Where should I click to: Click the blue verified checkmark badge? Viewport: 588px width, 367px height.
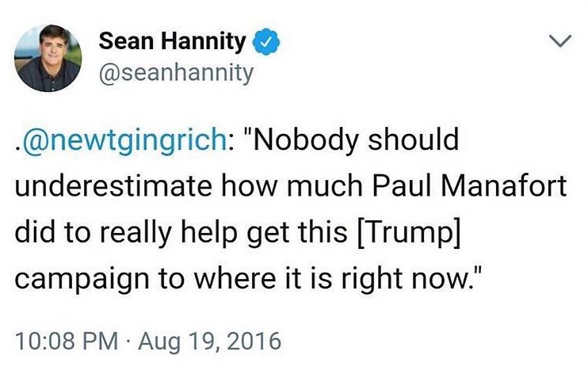(266, 42)
